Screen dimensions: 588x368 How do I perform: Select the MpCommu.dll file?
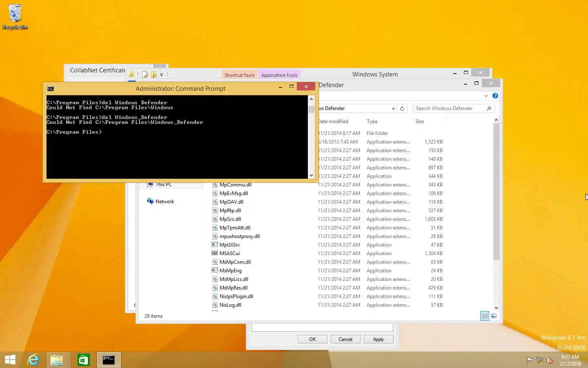(236, 185)
